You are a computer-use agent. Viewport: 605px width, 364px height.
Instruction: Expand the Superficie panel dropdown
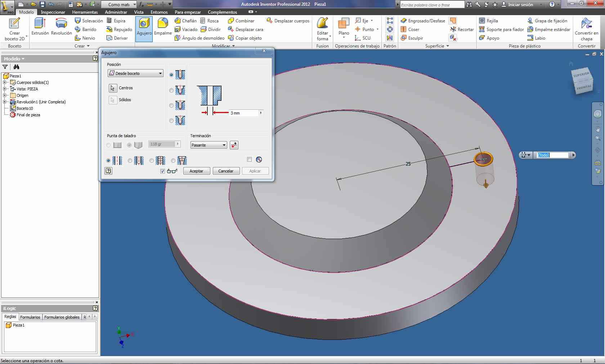pyautogui.click(x=437, y=46)
